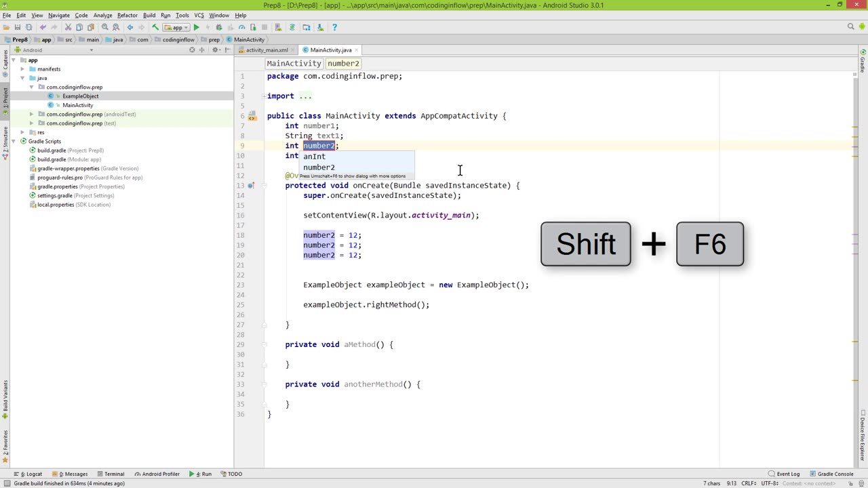Image resolution: width=868 pixels, height=488 pixels.
Task: Collapse the Gradle Scripts node
Action: coord(14,142)
